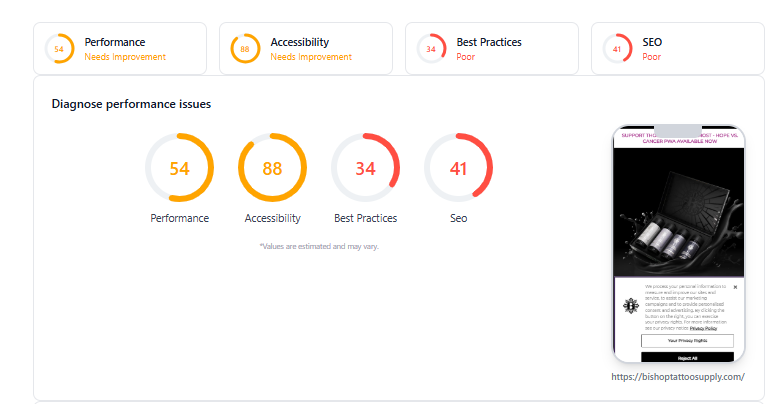Close the privacy notice in preview
This screenshot has width=770, height=404.
coord(735,287)
